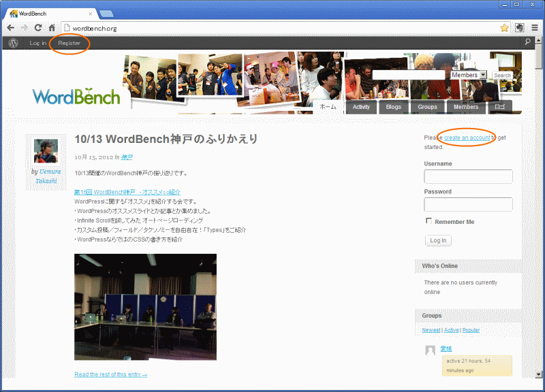Screen dimensions: 545x392
Task: Open the 10/13 WordBench神戸のふりかえり post title
Action: 166,140
